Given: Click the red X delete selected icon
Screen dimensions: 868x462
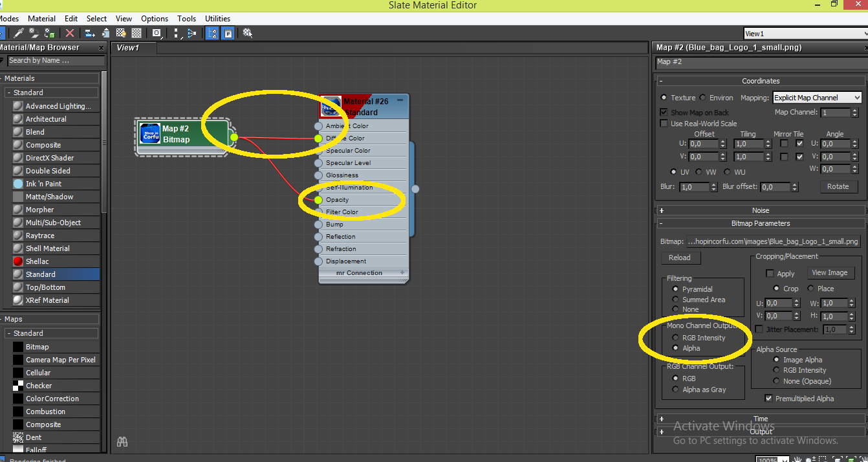Looking at the screenshot, I should click(70, 33).
